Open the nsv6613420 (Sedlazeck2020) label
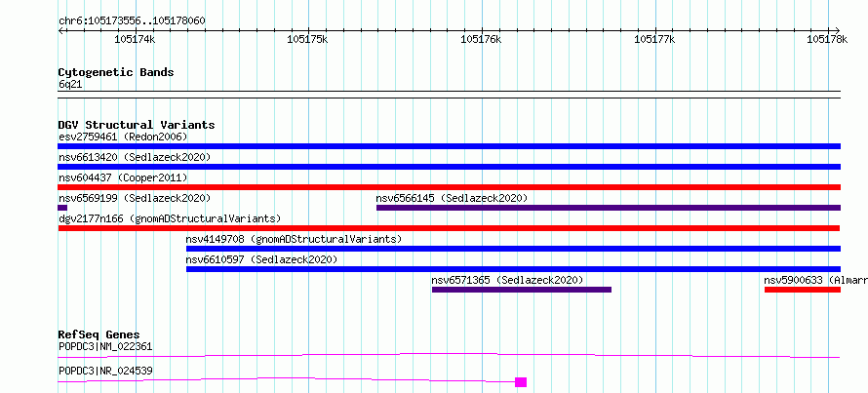 click(135, 157)
